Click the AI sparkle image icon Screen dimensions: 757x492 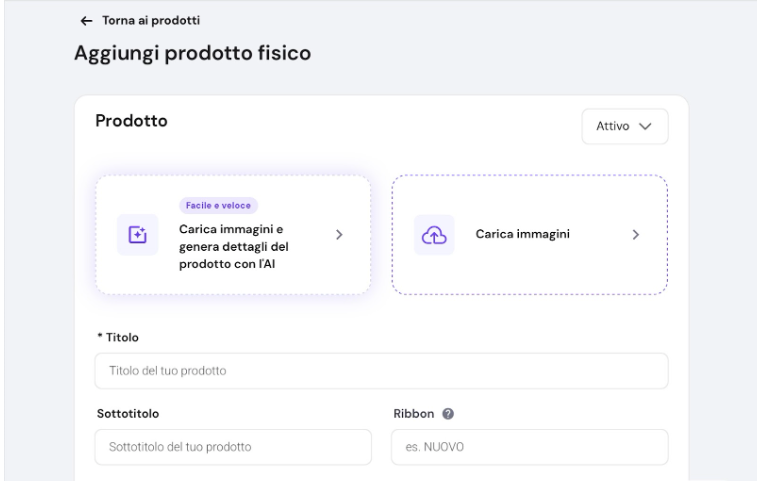(x=138, y=235)
